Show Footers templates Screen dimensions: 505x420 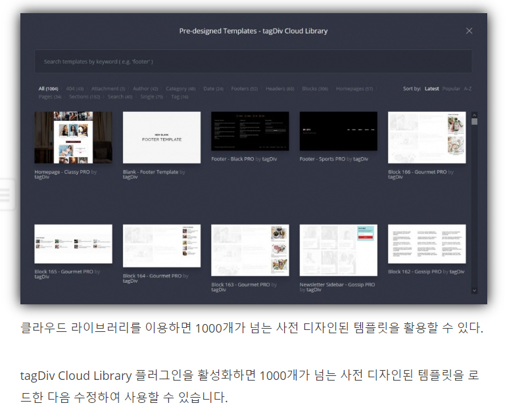pyautogui.click(x=245, y=89)
